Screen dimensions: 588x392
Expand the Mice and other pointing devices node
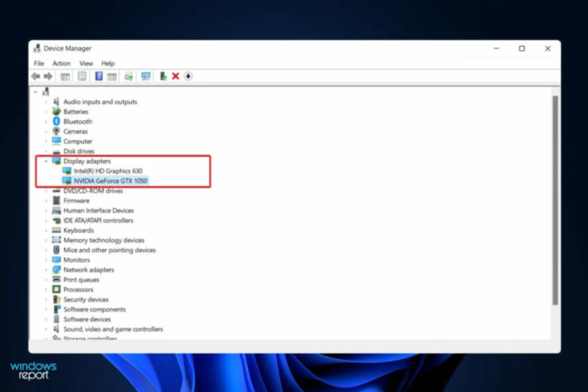46,250
